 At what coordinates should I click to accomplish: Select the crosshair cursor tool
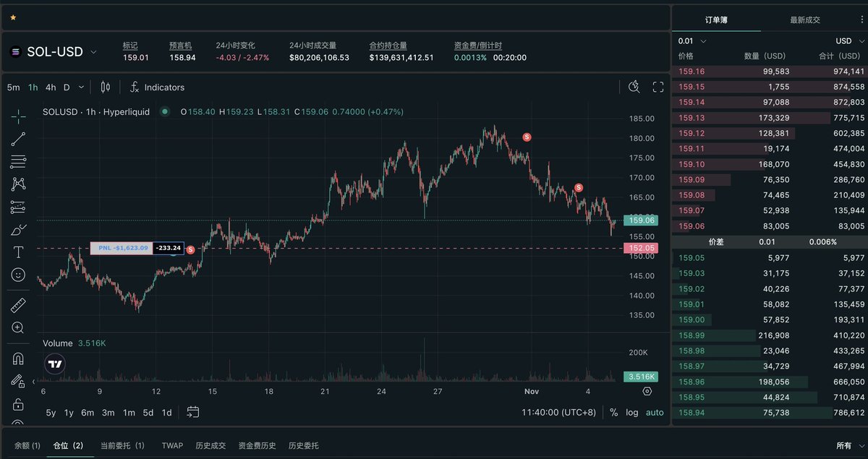(18, 115)
